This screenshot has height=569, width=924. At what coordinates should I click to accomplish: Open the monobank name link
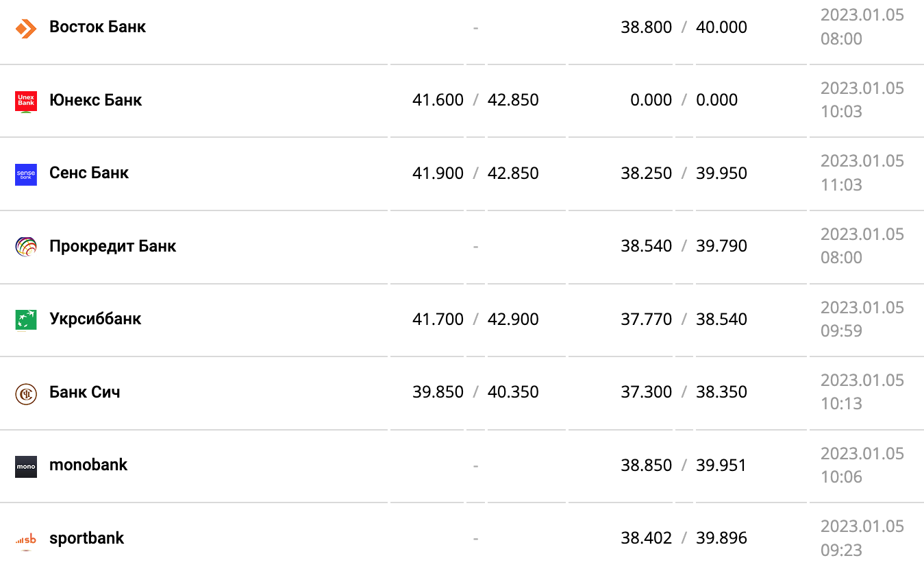point(88,465)
